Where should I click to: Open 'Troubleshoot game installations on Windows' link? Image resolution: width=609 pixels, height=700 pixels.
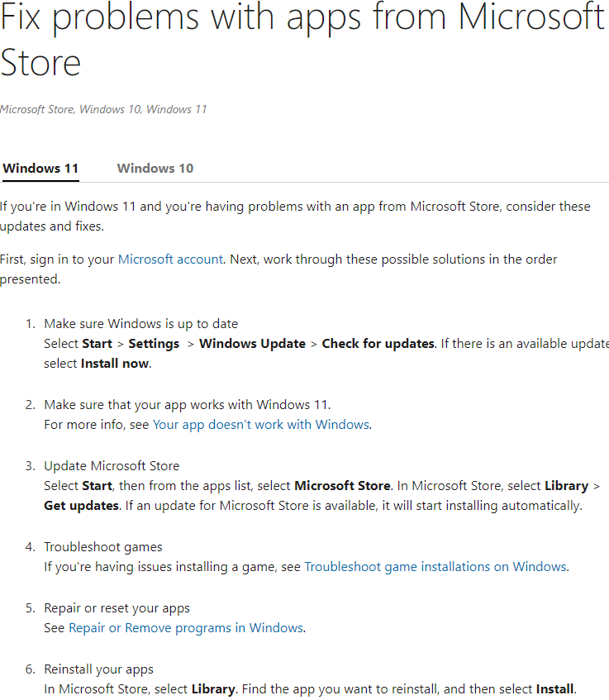point(435,567)
